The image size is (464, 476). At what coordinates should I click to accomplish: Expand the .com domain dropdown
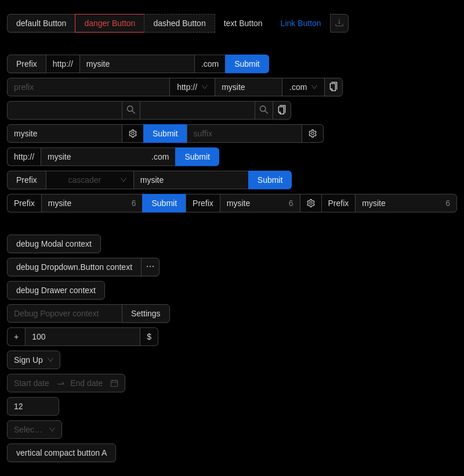click(x=303, y=87)
